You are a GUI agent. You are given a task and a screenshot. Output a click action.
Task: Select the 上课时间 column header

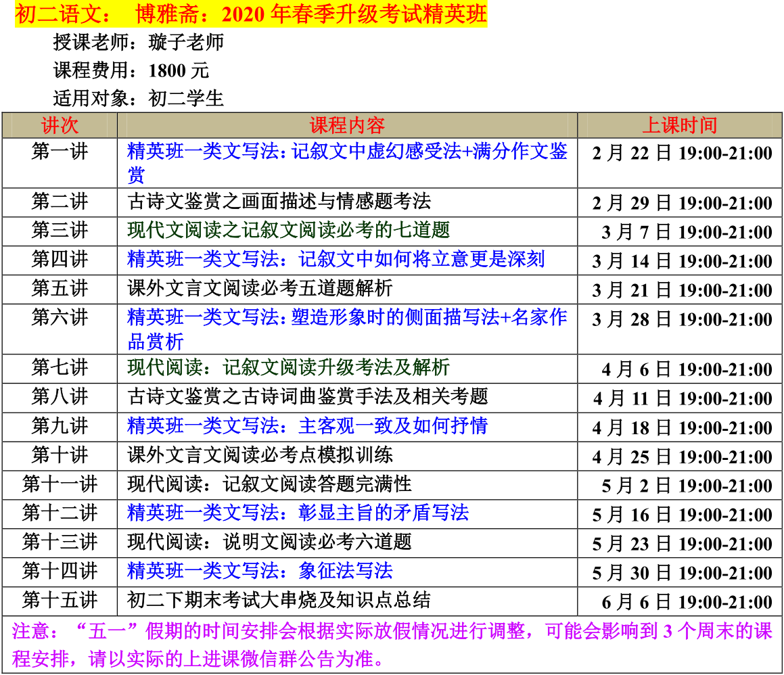(x=679, y=125)
